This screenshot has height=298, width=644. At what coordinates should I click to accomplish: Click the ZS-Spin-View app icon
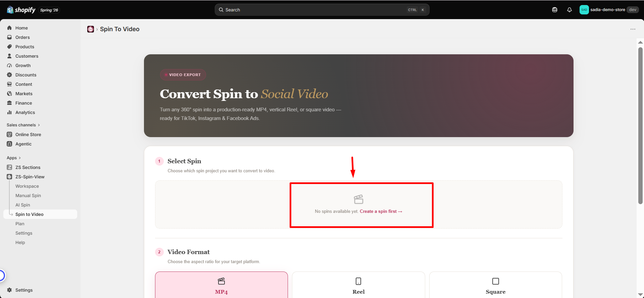[9, 177]
